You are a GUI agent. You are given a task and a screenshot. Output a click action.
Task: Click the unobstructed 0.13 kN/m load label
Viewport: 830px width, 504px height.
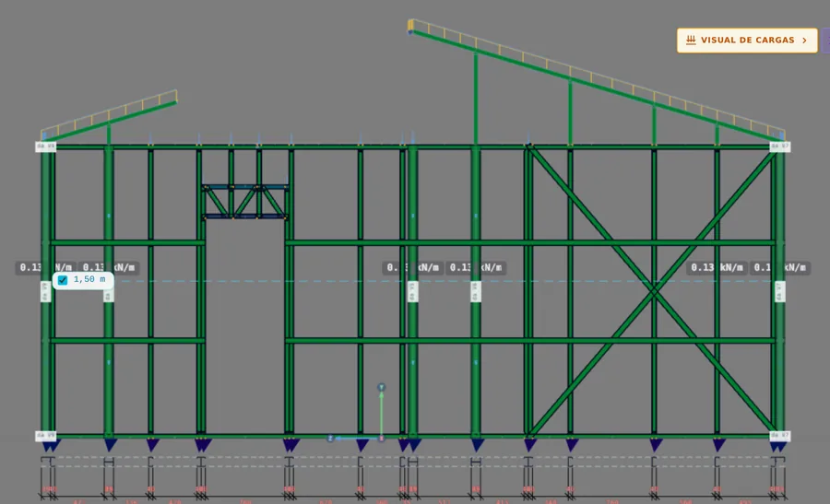717,267
